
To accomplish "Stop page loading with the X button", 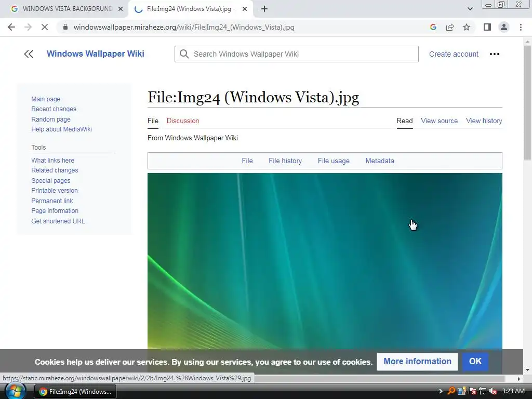I will coord(45,27).
